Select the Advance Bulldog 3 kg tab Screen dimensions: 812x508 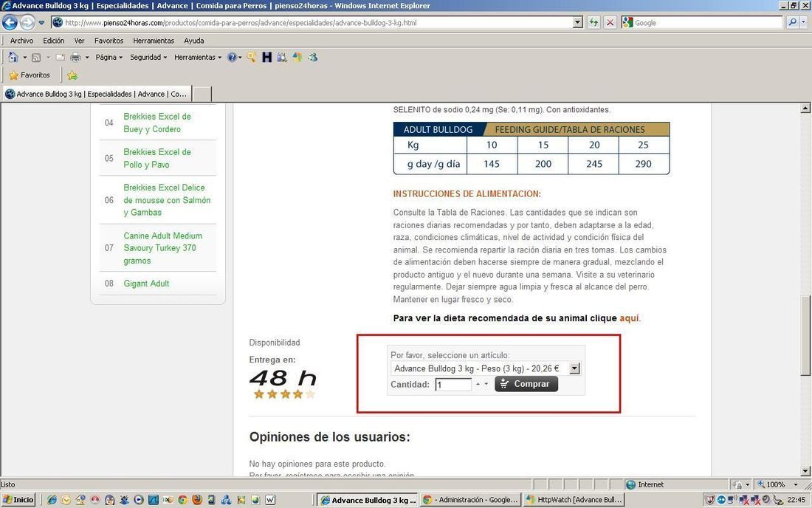(x=97, y=94)
